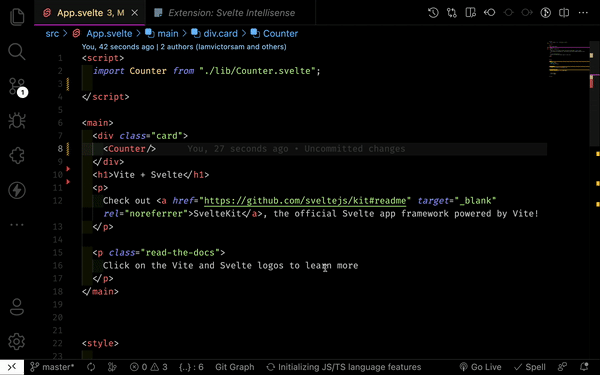The width and height of the screenshot is (600, 375).
Task: Click the Git compass circle icon in toolbar
Action: click(545, 13)
